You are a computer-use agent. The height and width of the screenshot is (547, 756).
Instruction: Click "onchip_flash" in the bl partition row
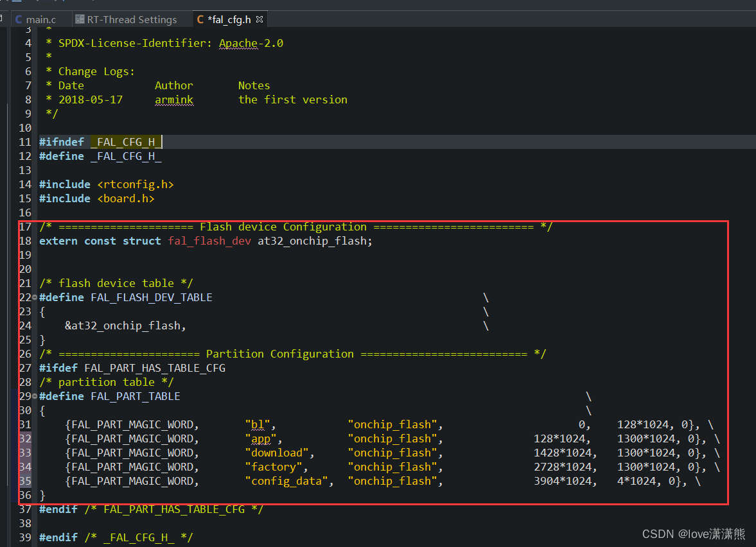[392, 424]
